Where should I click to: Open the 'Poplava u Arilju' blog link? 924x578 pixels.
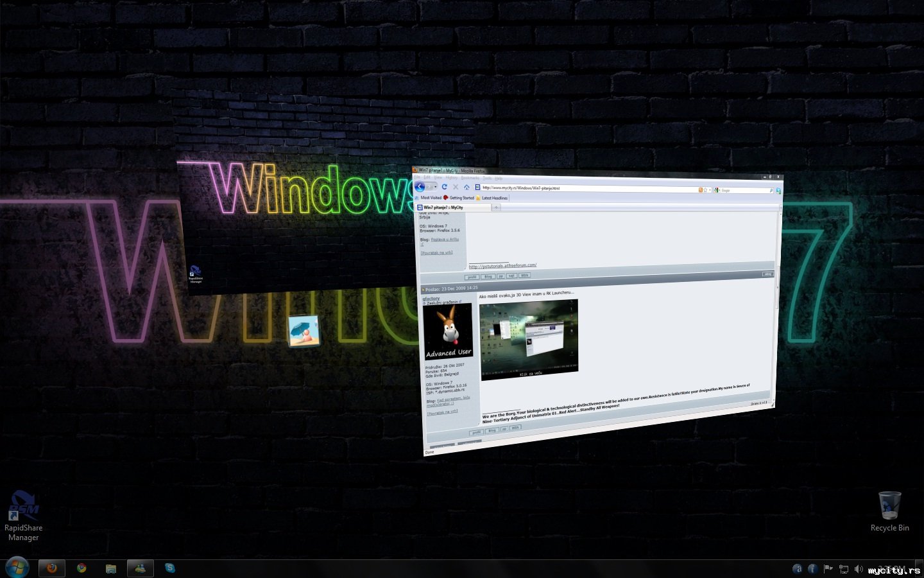click(445, 240)
